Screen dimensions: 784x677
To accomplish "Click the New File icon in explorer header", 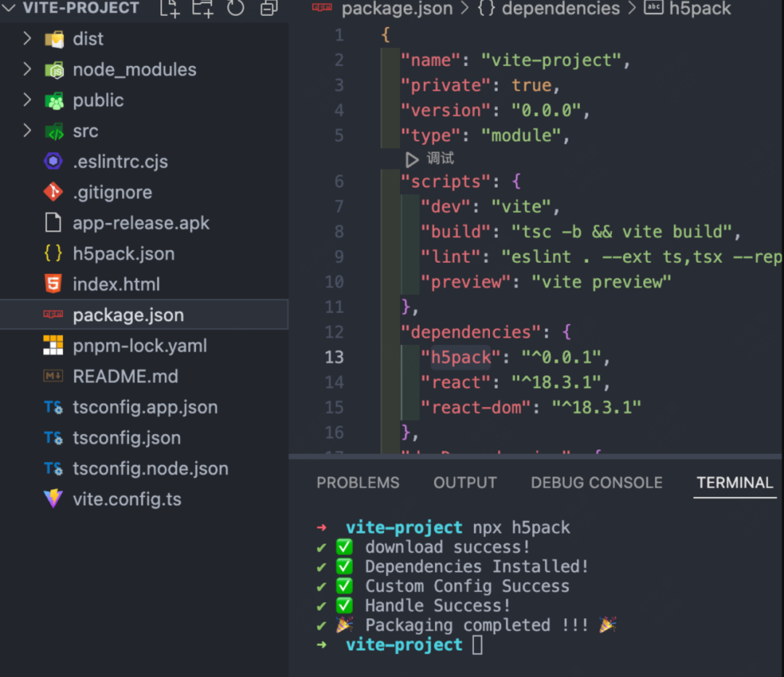I will point(169,8).
